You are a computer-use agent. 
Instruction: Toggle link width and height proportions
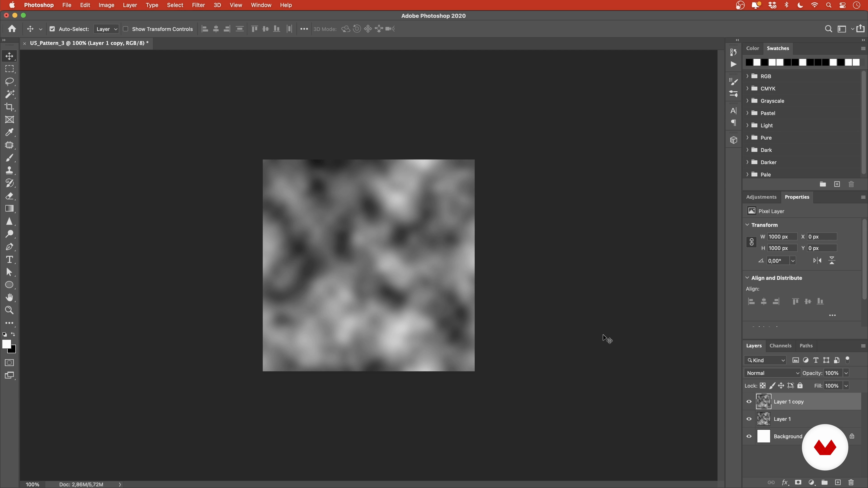click(751, 242)
